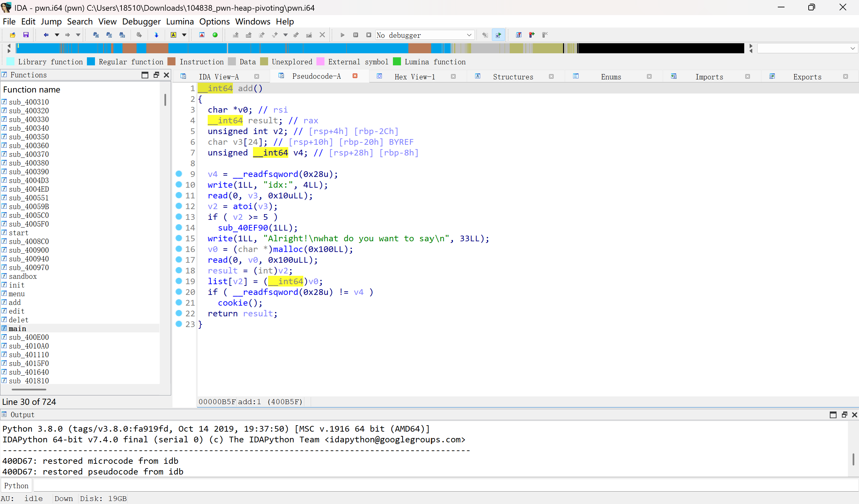Click the Python console language button
The width and height of the screenshot is (859, 504).
tap(16, 486)
